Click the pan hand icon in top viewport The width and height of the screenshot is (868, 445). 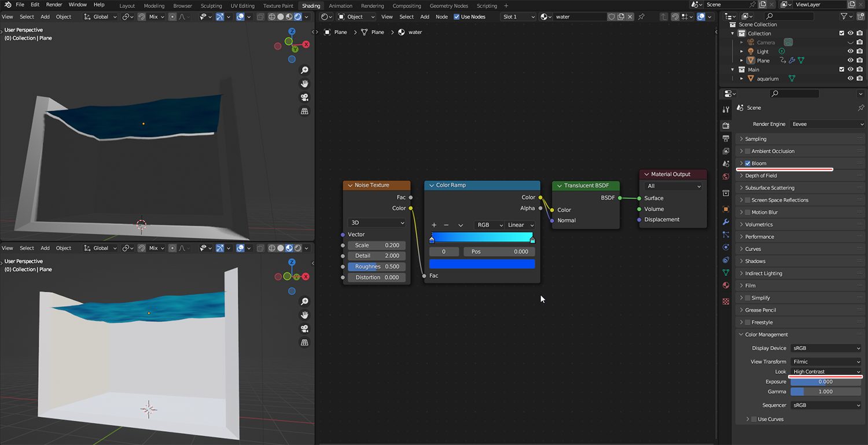(304, 84)
